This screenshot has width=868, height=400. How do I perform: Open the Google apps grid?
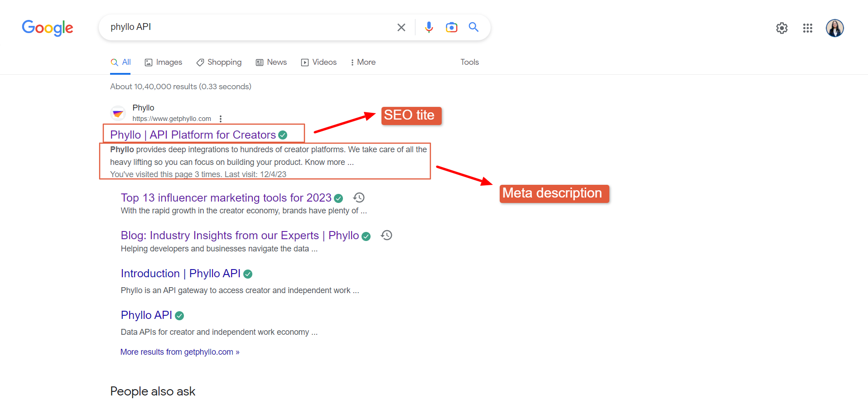tap(807, 28)
